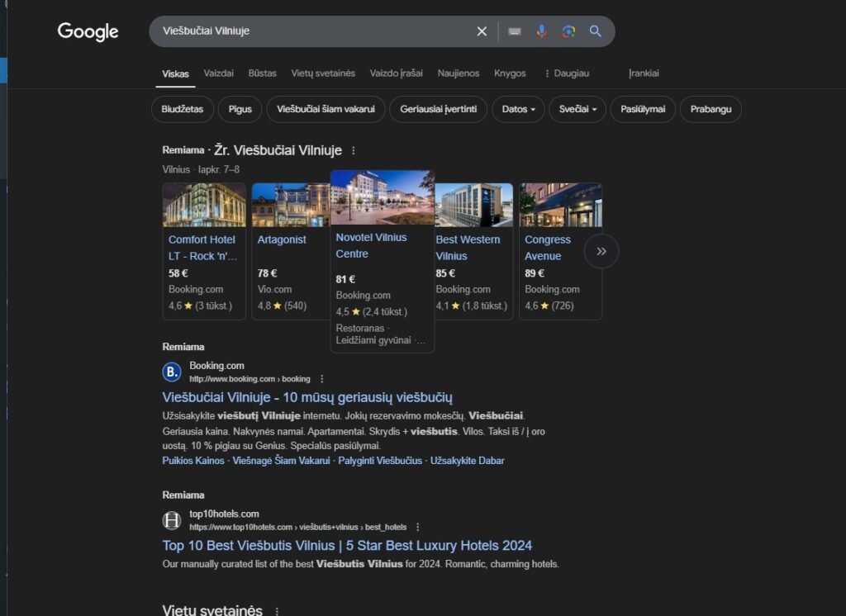This screenshot has width=846, height=616.
Task: Open Top 10 Best Viešbutis Vilnius link
Action: pyautogui.click(x=347, y=546)
